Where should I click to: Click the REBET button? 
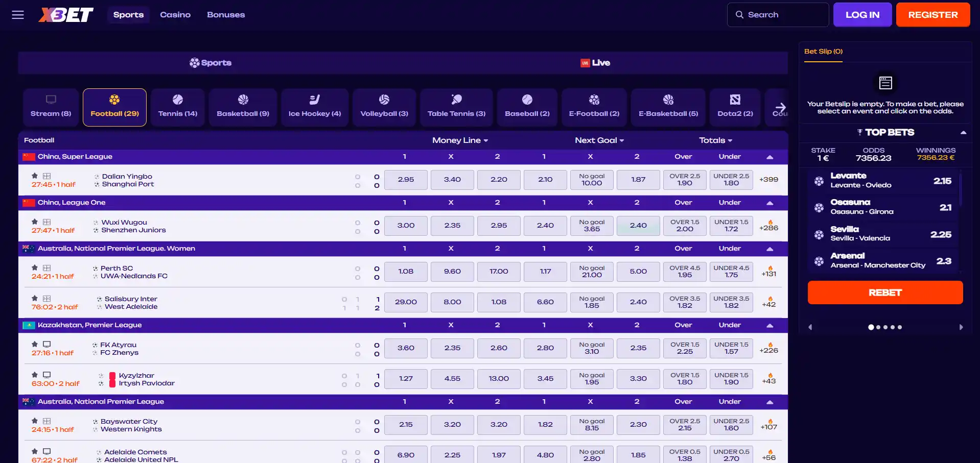click(x=885, y=293)
